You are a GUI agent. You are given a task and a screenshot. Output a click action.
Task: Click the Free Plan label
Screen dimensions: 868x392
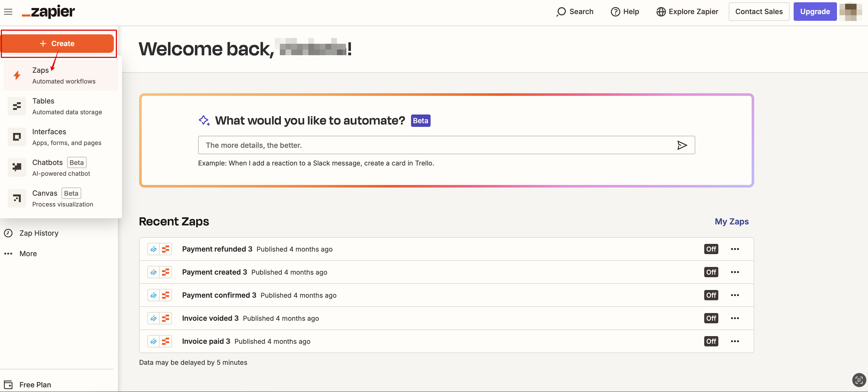(35, 385)
